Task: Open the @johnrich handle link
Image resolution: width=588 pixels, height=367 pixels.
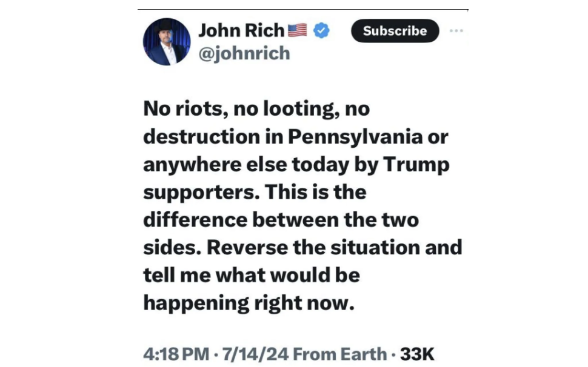Action: pos(244,53)
